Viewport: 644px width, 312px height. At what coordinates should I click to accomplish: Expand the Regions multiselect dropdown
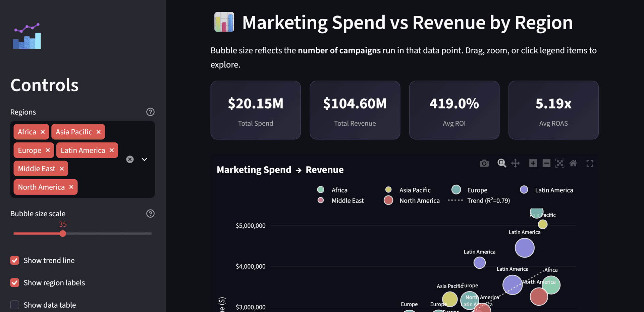pyautogui.click(x=145, y=159)
